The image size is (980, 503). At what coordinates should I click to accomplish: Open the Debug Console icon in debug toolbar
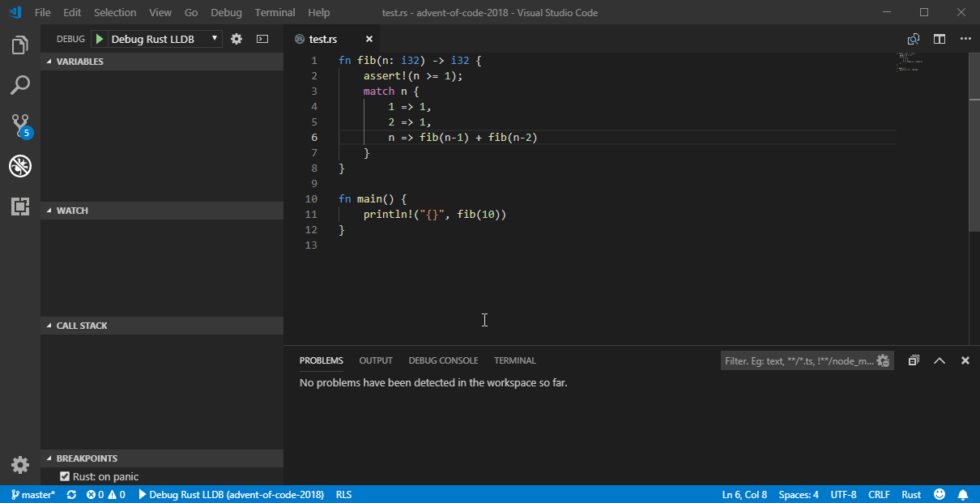262,39
